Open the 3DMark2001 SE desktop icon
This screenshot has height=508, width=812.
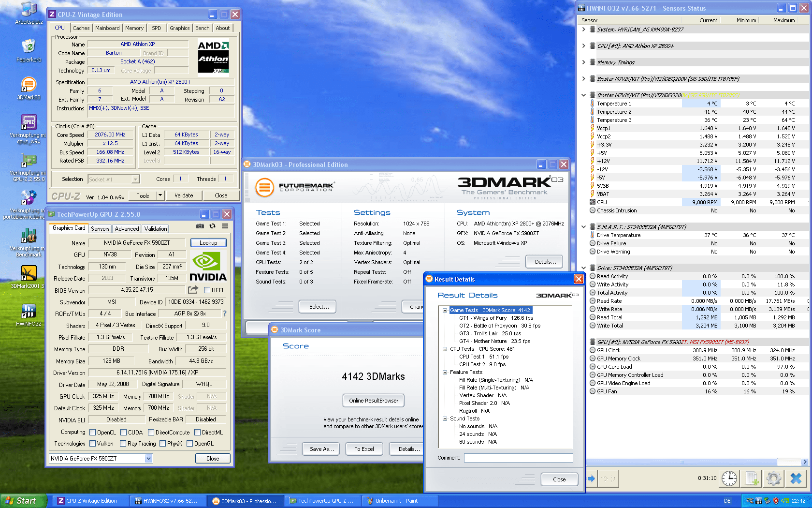pos(29,277)
